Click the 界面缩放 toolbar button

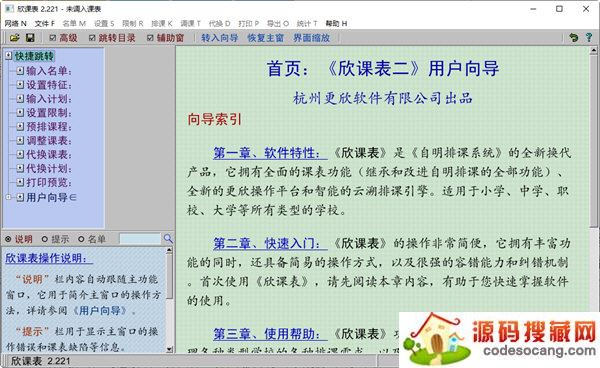[x=311, y=38]
